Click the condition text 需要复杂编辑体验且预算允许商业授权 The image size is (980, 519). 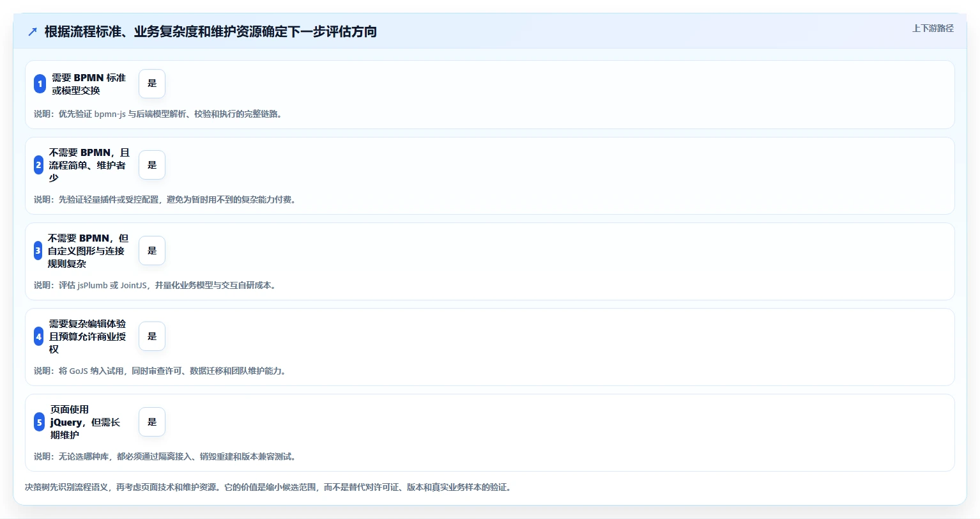click(88, 336)
